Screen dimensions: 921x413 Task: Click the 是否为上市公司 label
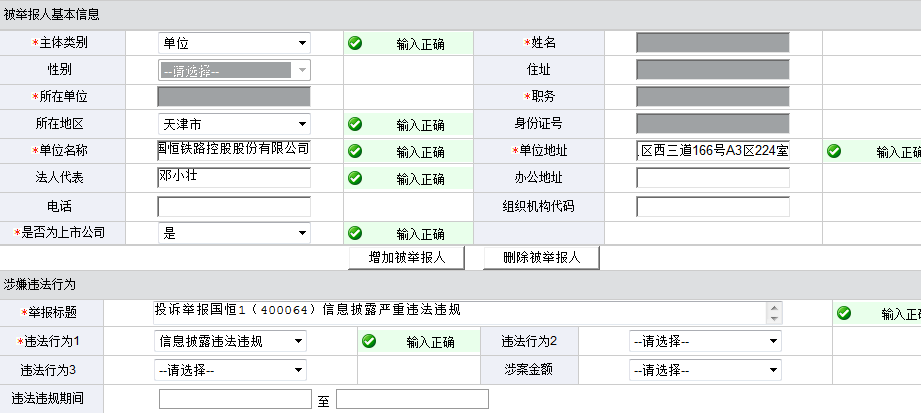(59, 233)
